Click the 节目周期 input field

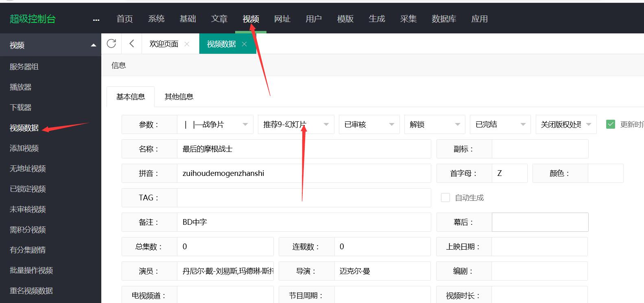[382, 295]
